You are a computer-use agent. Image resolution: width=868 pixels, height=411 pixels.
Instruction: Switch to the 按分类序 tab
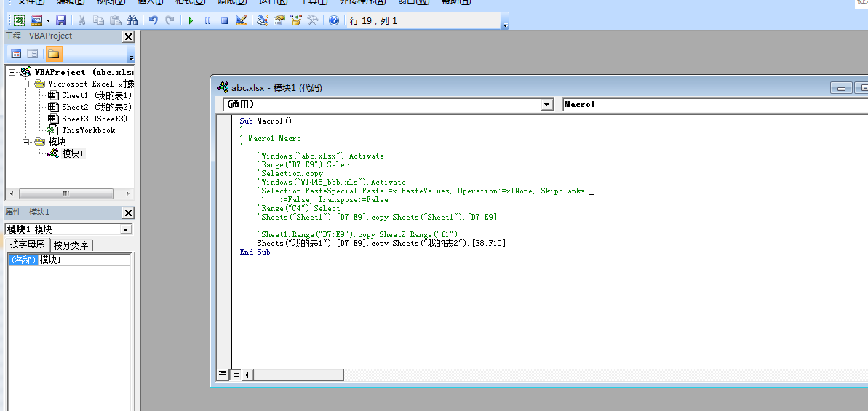pyautogui.click(x=71, y=245)
